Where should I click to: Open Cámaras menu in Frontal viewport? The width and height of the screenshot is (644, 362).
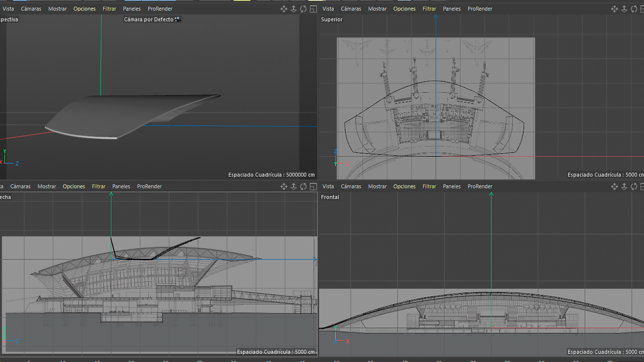coord(351,187)
